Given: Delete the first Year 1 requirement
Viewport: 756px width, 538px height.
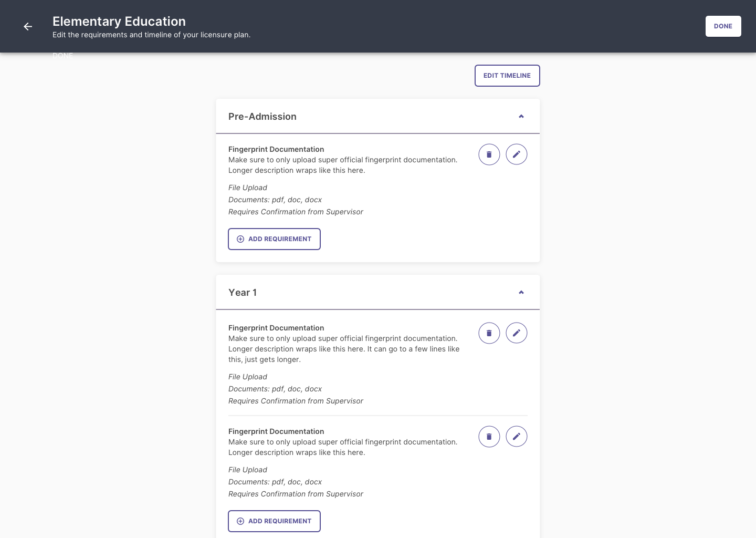Looking at the screenshot, I should [489, 333].
